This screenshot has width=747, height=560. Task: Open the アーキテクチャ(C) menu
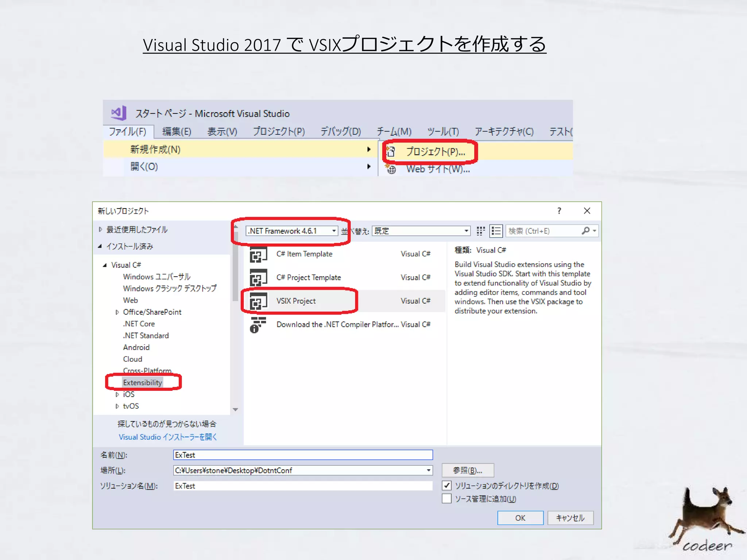point(504,132)
